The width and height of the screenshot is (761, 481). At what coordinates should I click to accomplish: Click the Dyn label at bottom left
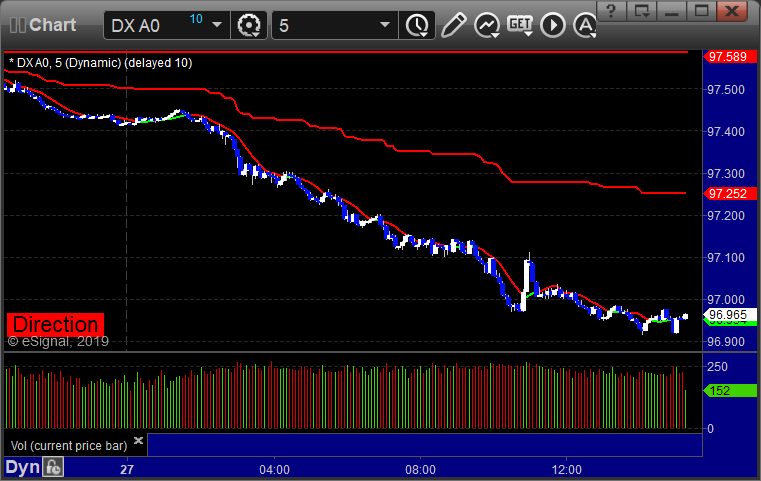(x=22, y=467)
